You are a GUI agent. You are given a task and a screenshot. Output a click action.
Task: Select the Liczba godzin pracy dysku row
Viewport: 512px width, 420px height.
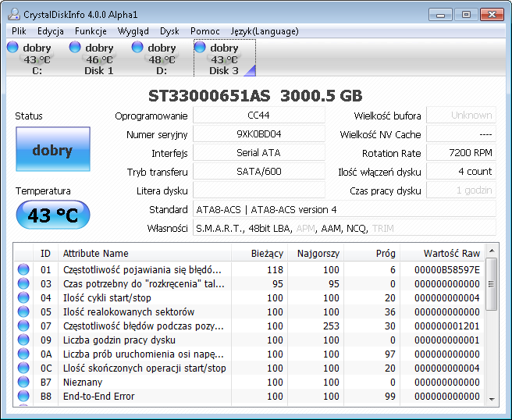(x=250, y=340)
